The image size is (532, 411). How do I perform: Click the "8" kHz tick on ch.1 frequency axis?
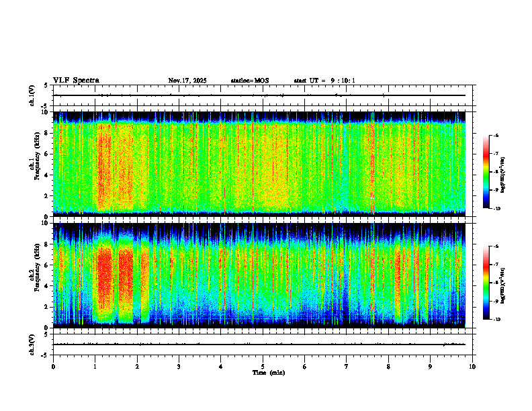47,133
